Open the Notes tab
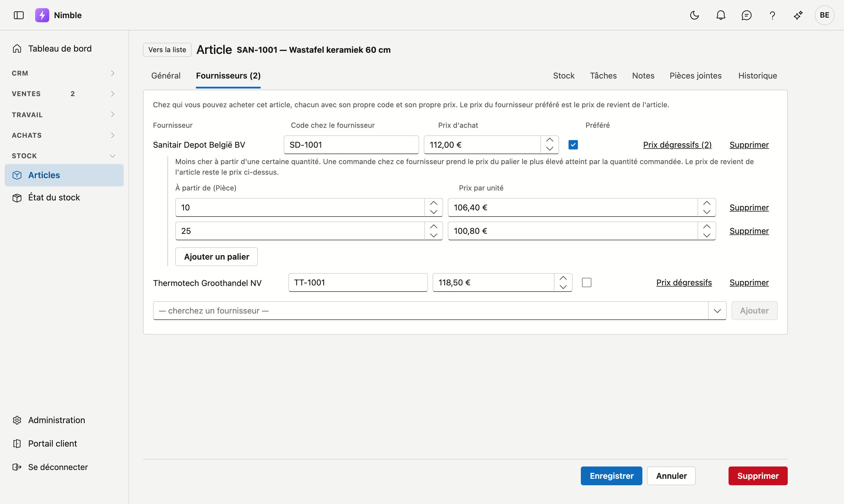 click(x=643, y=76)
